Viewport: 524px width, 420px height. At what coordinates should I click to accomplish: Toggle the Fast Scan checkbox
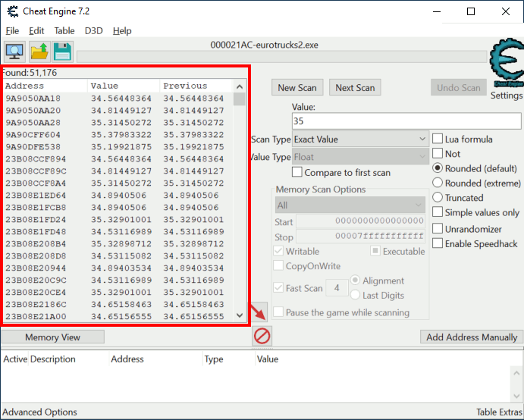click(278, 287)
